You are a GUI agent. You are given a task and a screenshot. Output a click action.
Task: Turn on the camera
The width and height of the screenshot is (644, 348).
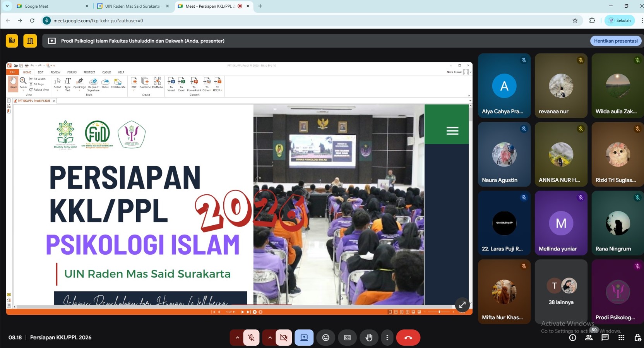[284, 338]
